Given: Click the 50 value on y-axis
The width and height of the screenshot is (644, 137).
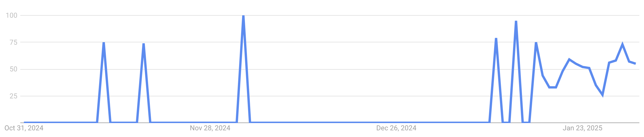Looking at the screenshot, I should (x=13, y=69).
